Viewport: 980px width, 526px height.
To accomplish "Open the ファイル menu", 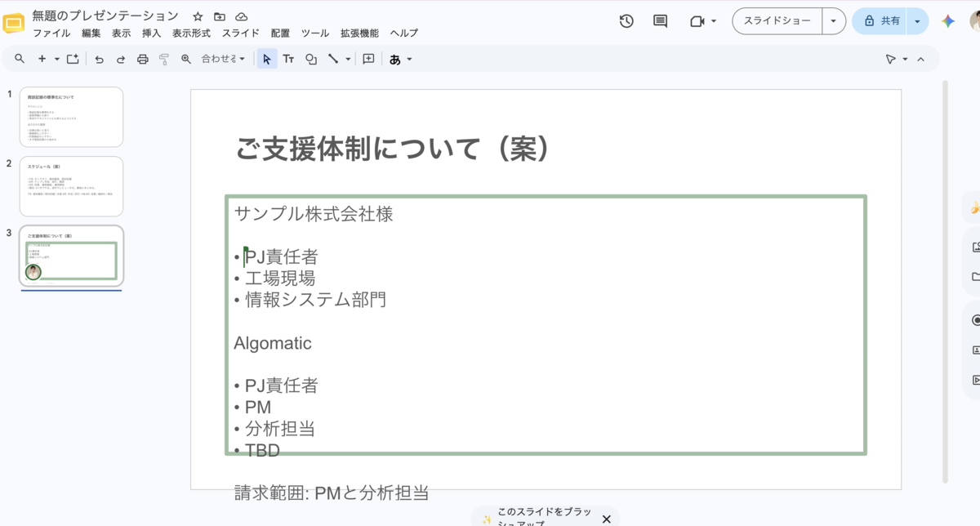I will click(x=51, y=33).
